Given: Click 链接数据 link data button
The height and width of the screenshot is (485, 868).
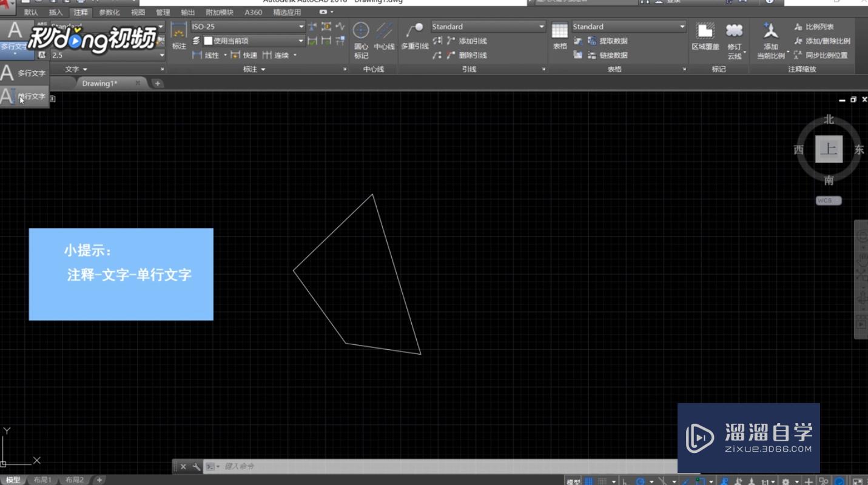Looking at the screenshot, I should pos(608,55).
